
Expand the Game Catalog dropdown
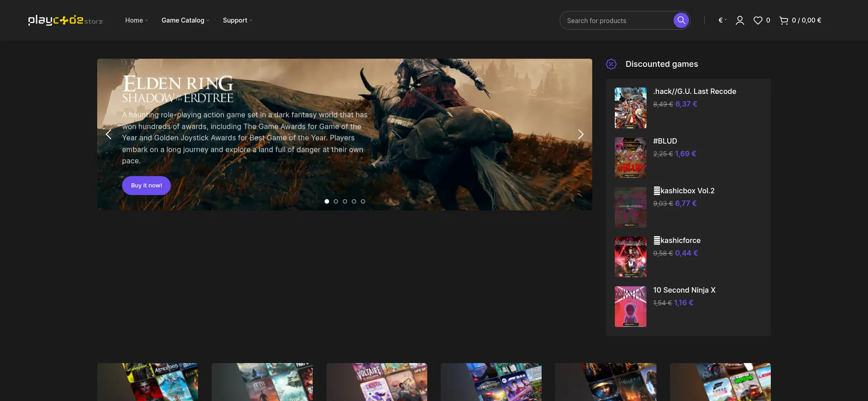pos(185,20)
